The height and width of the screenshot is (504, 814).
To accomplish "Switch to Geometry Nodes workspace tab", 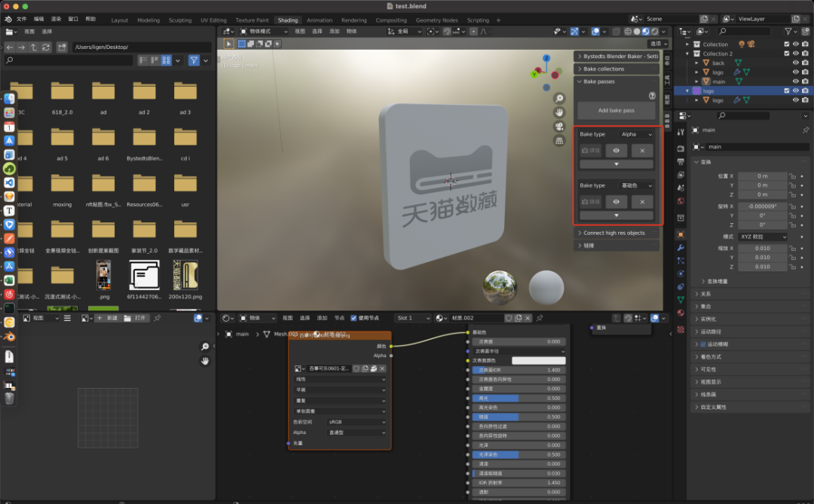I will click(436, 20).
